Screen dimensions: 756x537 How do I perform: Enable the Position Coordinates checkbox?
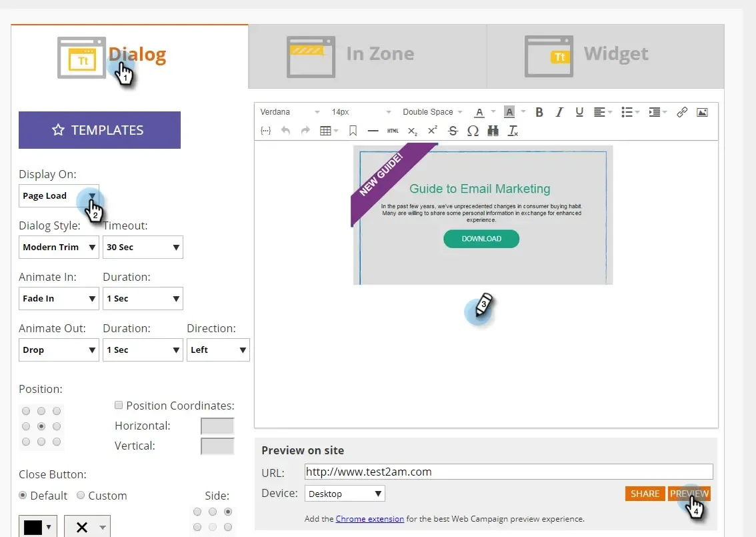click(x=118, y=405)
